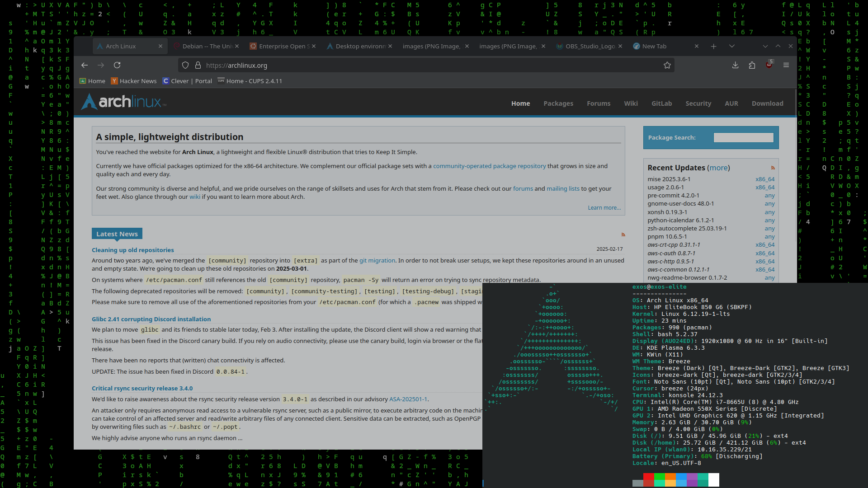Click the red color block in terminal

pyautogui.click(x=648, y=477)
